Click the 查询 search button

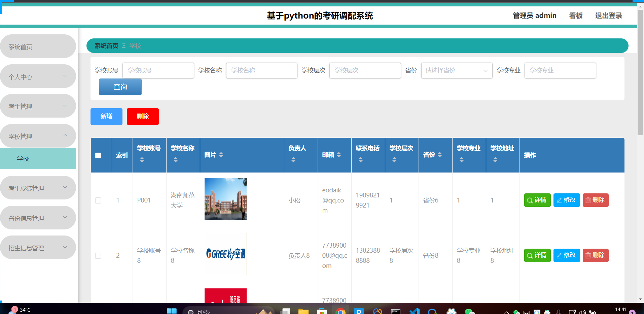(x=120, y=87)
